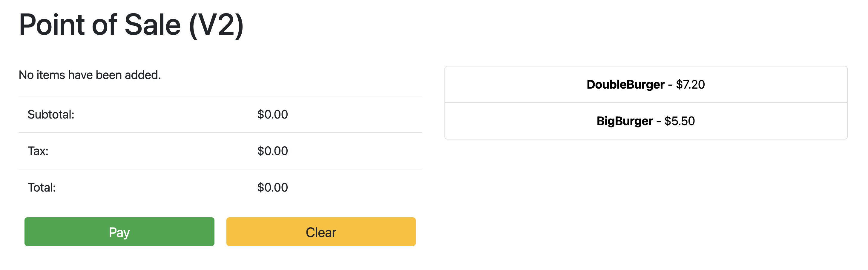Click the Total $0.00 value
The height and width of the screenshot is (270, 868).
coord(273,187)
